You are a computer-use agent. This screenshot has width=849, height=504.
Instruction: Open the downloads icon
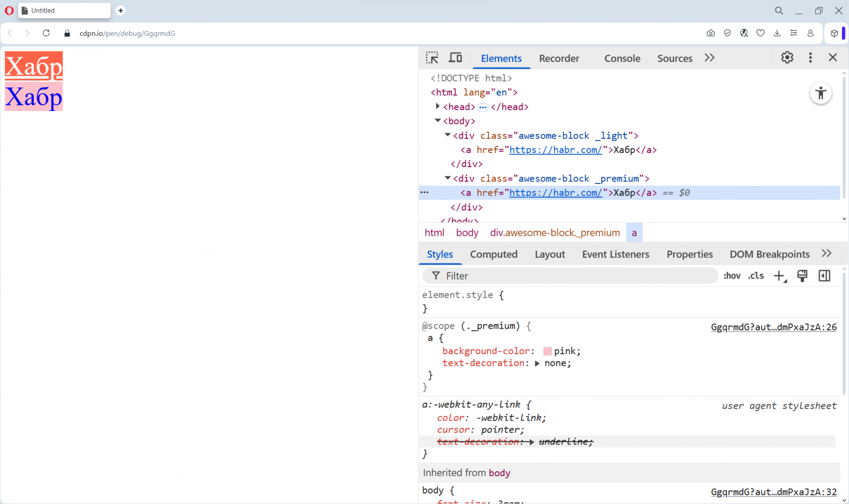[x=777, y=33]
